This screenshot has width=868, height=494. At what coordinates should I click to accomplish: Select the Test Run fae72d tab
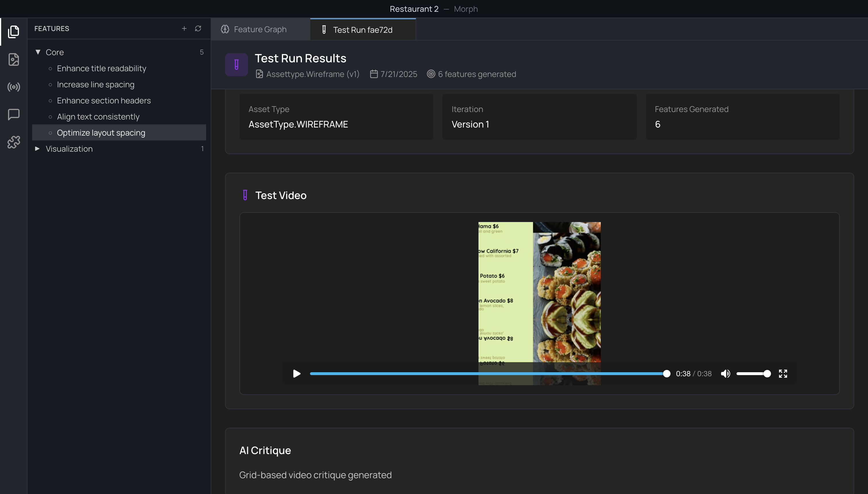(x=362, y=30)
